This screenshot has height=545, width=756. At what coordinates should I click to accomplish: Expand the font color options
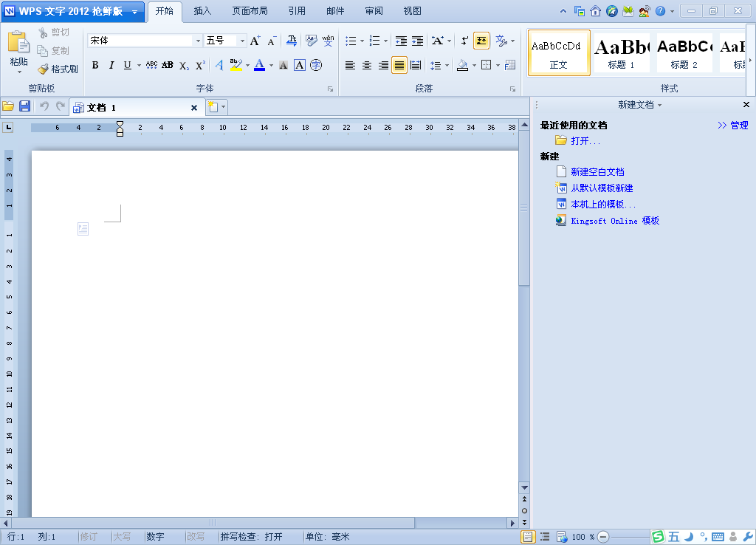(269, 65)
